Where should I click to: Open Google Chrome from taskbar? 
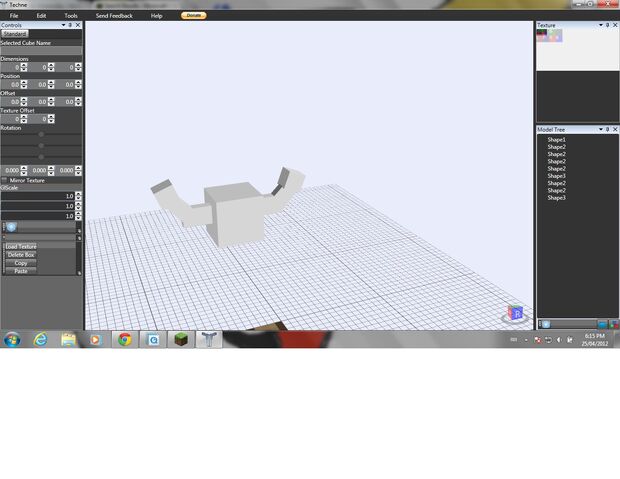pyautogui.click(x=125, y=340)
